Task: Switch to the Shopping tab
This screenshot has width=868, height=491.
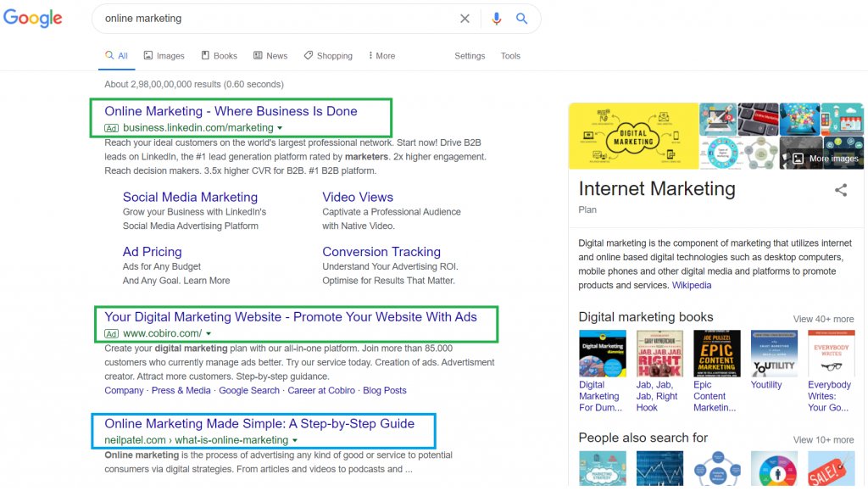Action: pos(328,56)
